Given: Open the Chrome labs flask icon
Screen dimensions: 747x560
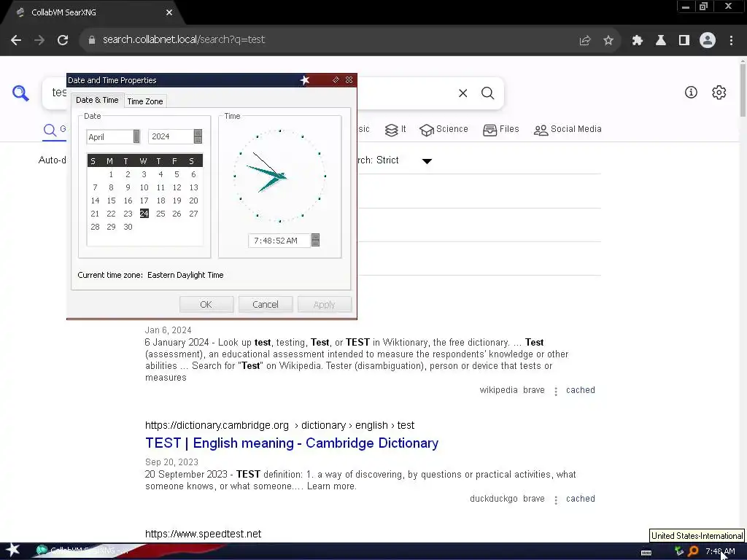Looking at the screenshot, I should 661,40.
